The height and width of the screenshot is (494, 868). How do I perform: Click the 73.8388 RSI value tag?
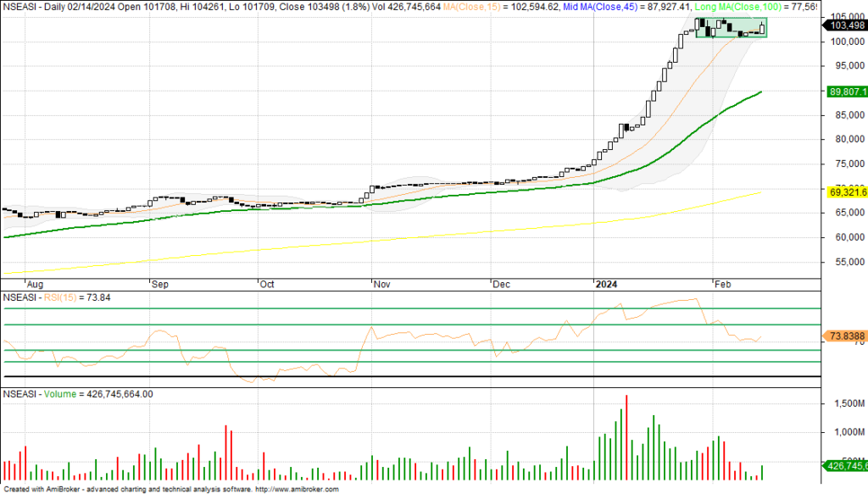point(843,336)
